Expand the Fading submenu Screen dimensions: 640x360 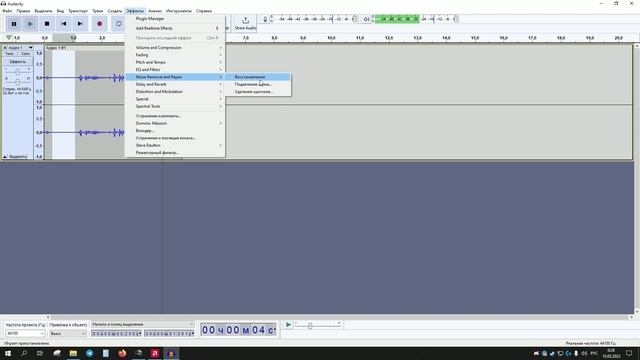tap(175, 55)
